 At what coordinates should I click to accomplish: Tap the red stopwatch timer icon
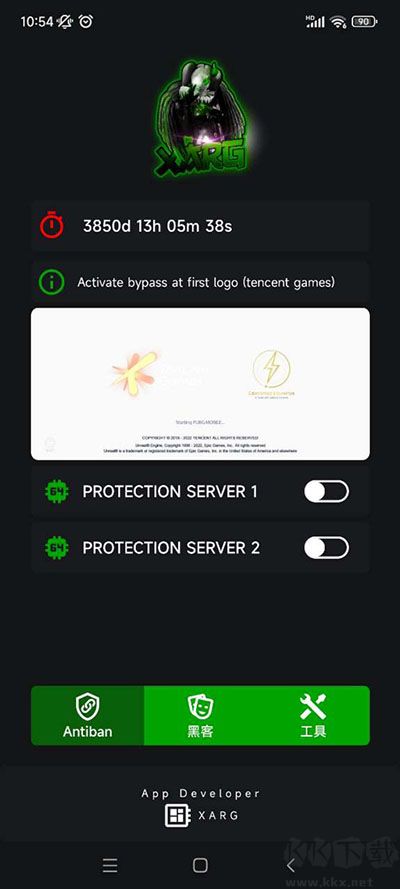tap(52, 225)
